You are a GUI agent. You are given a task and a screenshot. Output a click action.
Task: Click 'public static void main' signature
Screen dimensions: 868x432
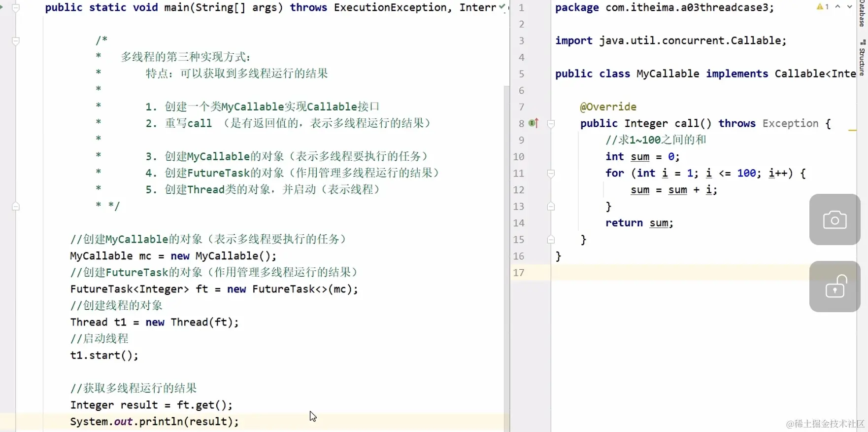click(x=101, y=8)
